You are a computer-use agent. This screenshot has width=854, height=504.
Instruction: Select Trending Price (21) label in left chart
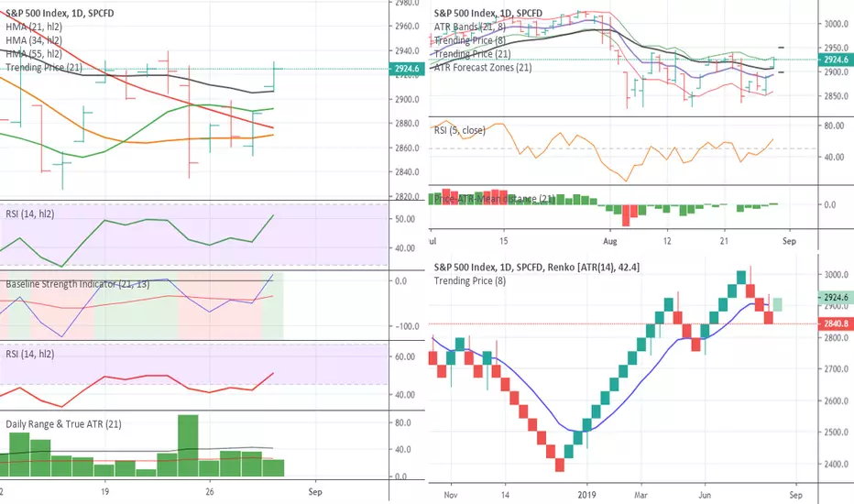44,68
